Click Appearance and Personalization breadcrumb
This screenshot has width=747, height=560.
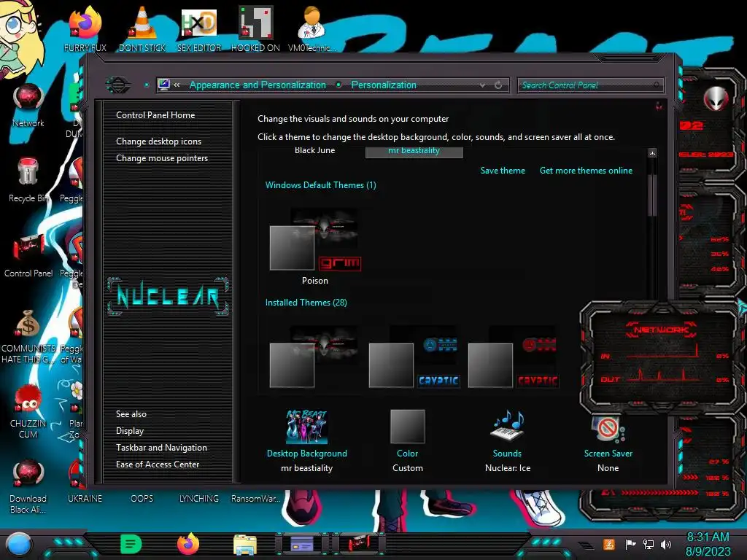[x=258, y=85]
